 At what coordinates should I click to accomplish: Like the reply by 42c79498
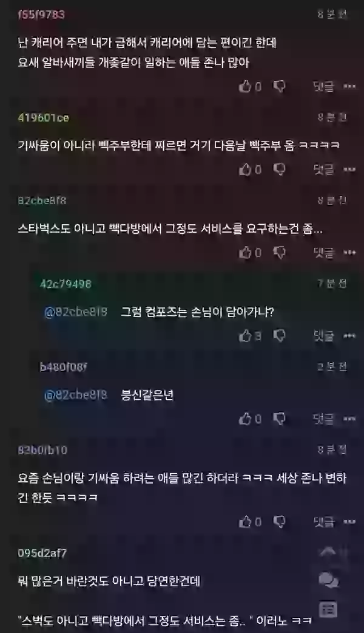coord(245,335)
